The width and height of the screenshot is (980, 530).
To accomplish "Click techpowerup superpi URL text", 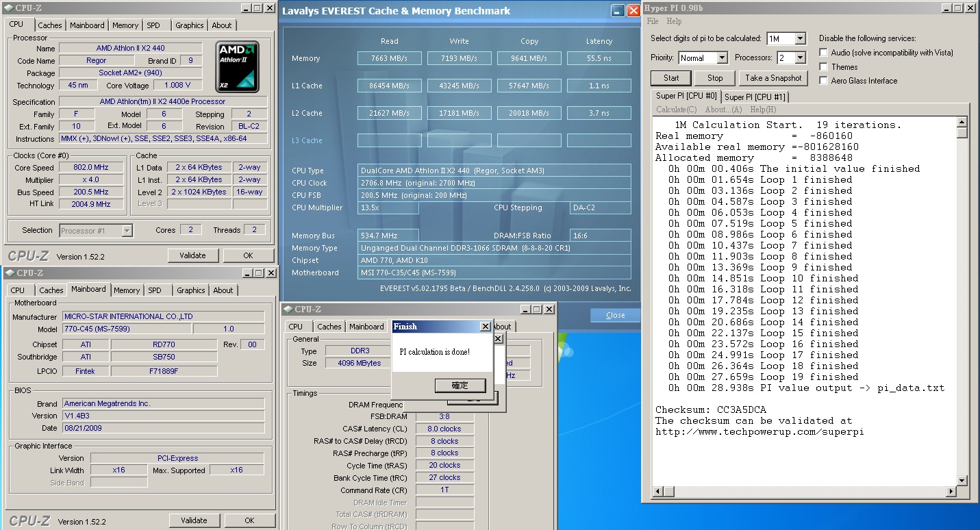I will (759, 431).
